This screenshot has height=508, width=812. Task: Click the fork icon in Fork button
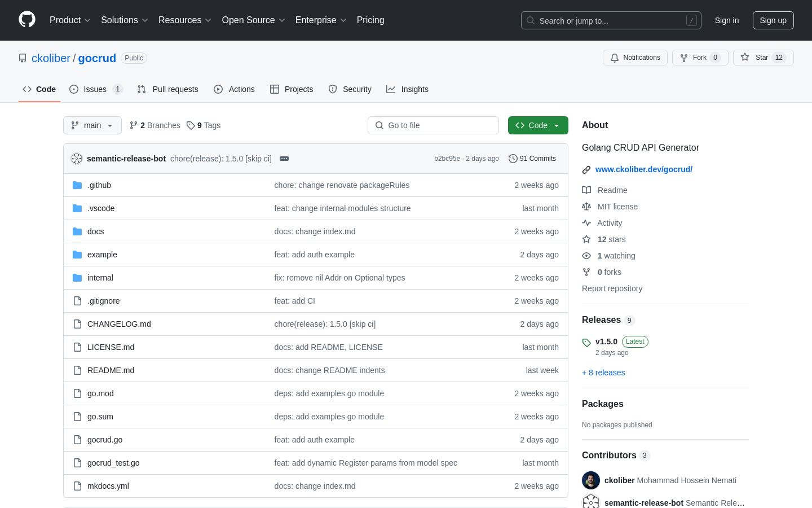tap(684, 58)
